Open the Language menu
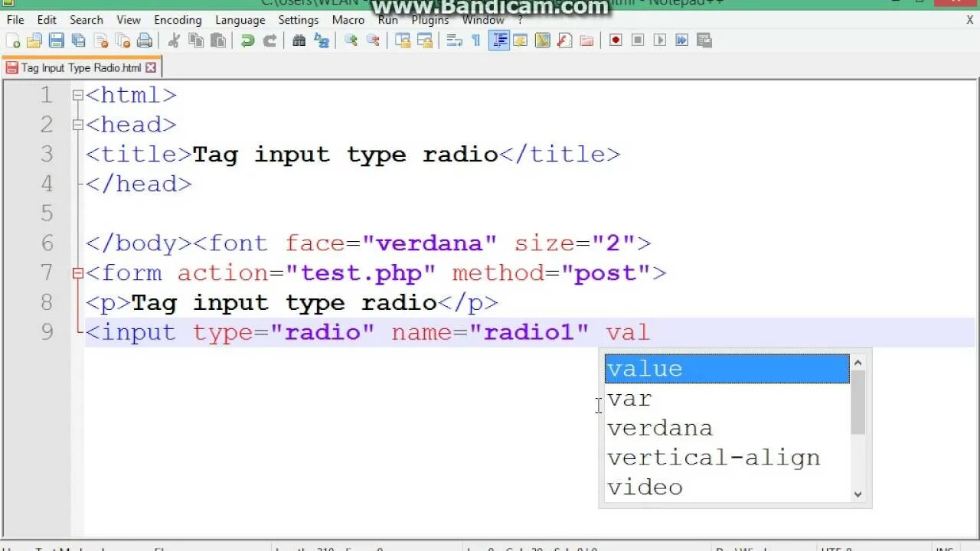This screenshot has height=551, width=980. tap(240, 20)
